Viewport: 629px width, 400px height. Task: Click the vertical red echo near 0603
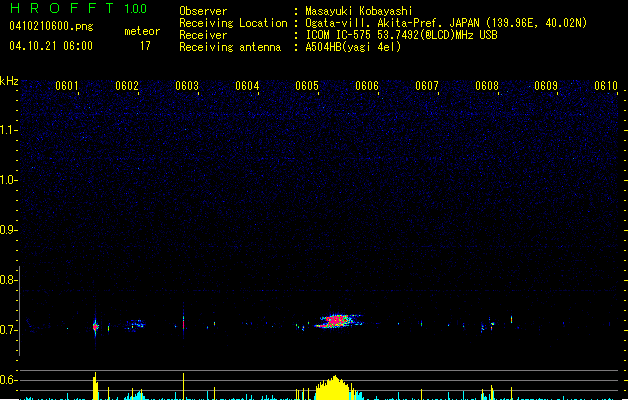point(184,323)
